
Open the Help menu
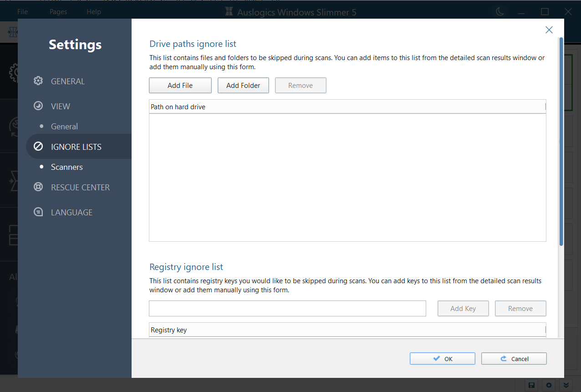(x=94, y=11)
